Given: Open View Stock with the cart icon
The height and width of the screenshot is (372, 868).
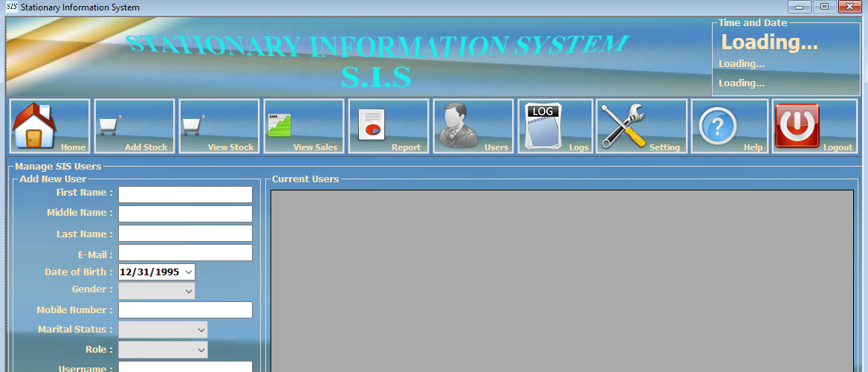Looking at the screenshot, I should [194, 125].
